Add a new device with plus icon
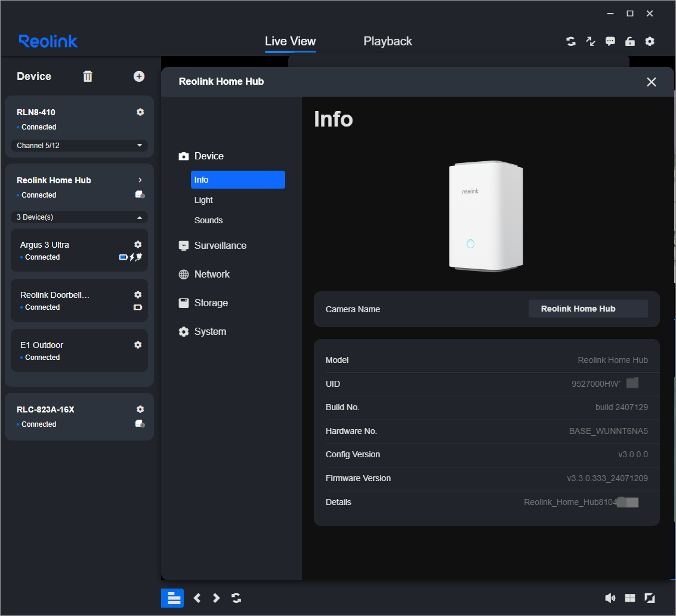The image size is (676, 616). pos(139,76)
